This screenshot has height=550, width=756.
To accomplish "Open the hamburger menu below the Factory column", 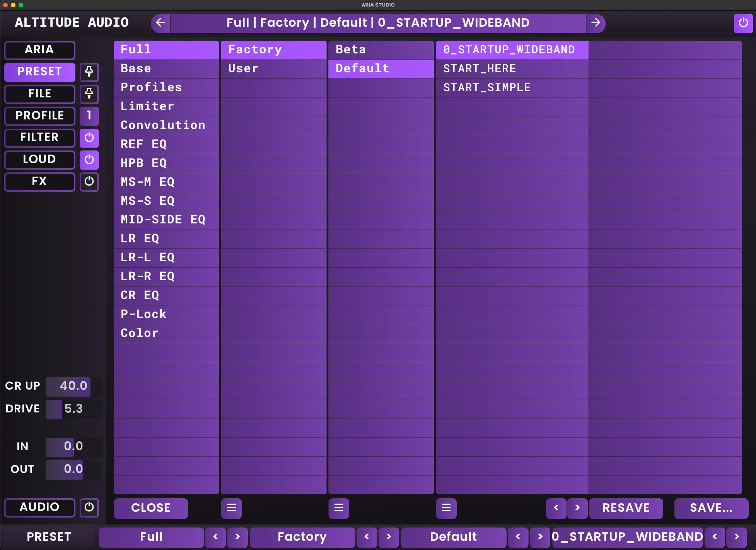I will coord(339,508).
